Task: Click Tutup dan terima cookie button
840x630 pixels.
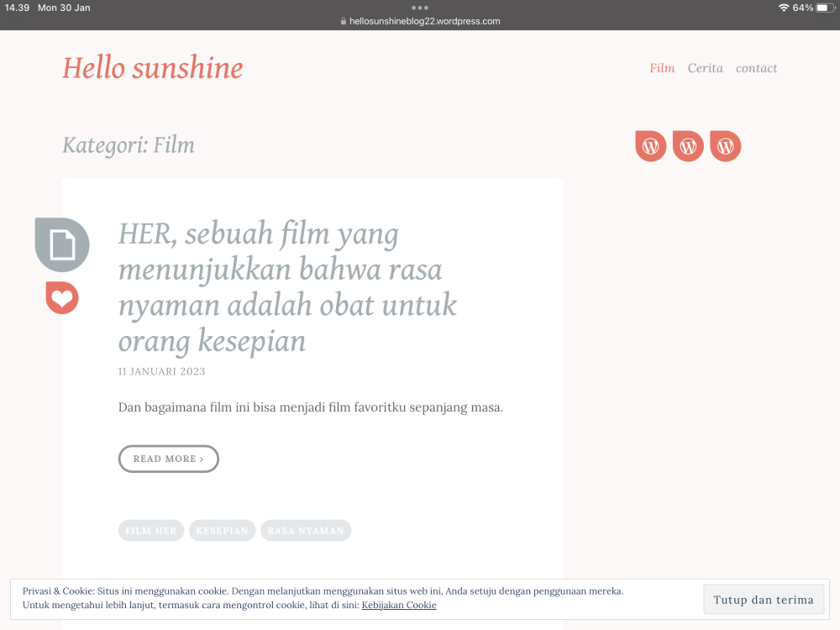Action: pos(764,600)
